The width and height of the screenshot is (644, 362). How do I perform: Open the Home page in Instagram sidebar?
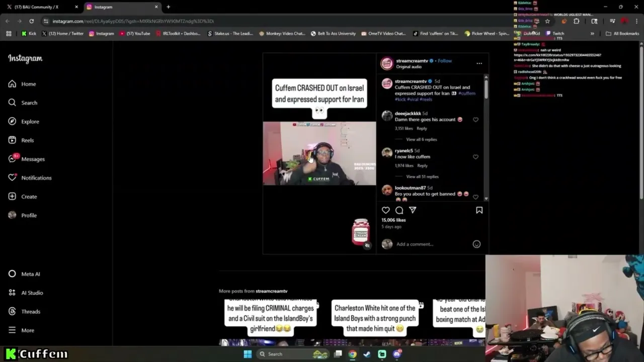point(22,84)
